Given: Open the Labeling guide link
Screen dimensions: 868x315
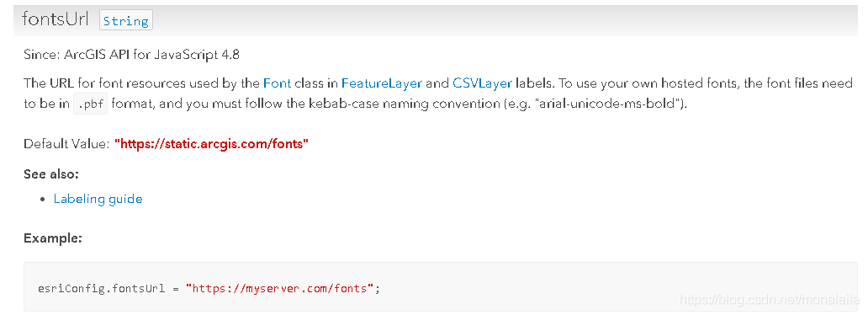Looking at the screenshot, I should tap(98, 199).
